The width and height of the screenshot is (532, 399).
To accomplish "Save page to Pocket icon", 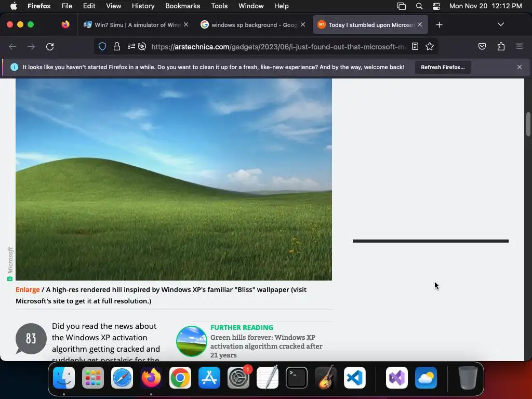I will pos(482,46).
